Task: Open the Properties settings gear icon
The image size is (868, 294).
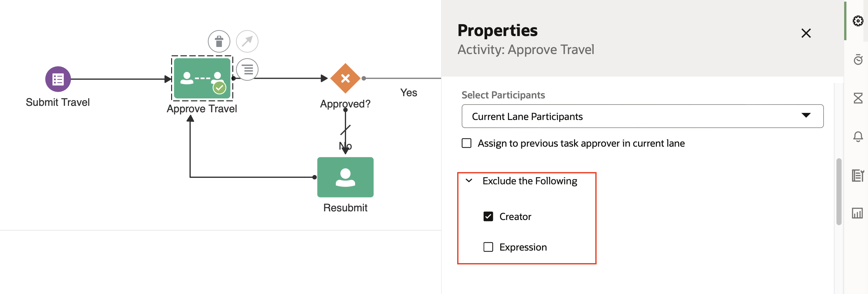Action: pos(858,21)
